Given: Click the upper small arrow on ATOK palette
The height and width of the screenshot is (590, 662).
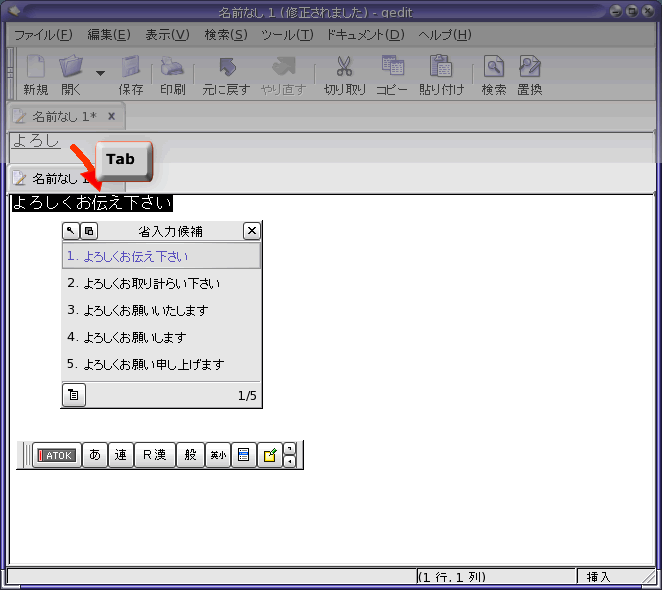Looking at the screenshot, I should tap(289, 449).
